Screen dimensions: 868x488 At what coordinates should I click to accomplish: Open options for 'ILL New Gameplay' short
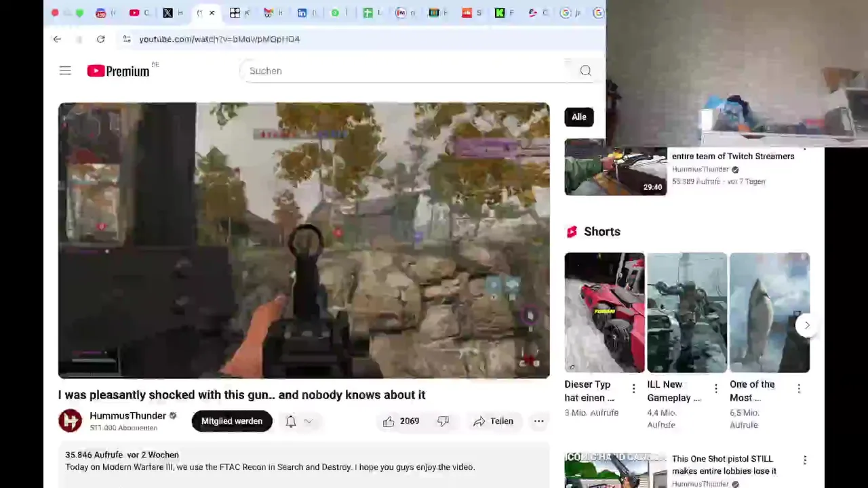pyautogui.click(x=716, y=388)
